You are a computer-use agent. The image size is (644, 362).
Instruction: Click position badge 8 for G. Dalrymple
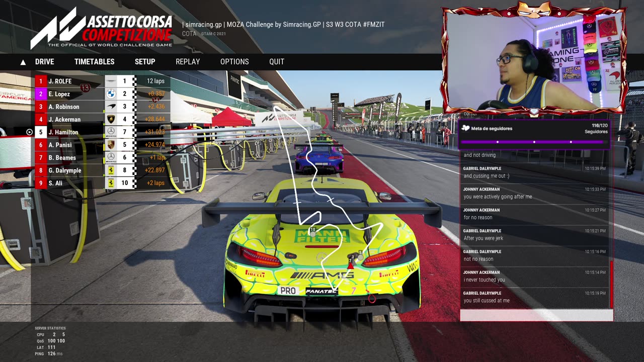coord(41,170)
